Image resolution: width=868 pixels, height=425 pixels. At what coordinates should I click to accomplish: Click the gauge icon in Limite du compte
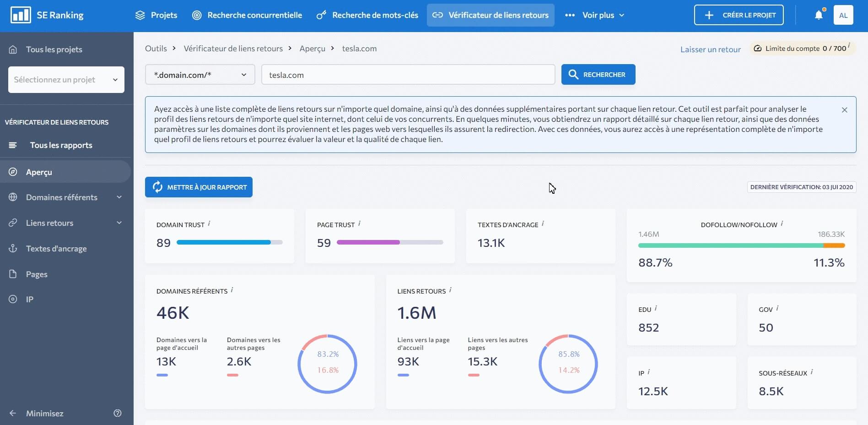(x=758, y=48)
